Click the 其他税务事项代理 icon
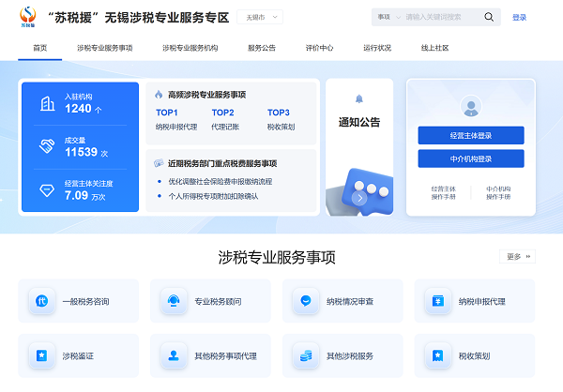This screenshot has height=392, width=563. 174,355
